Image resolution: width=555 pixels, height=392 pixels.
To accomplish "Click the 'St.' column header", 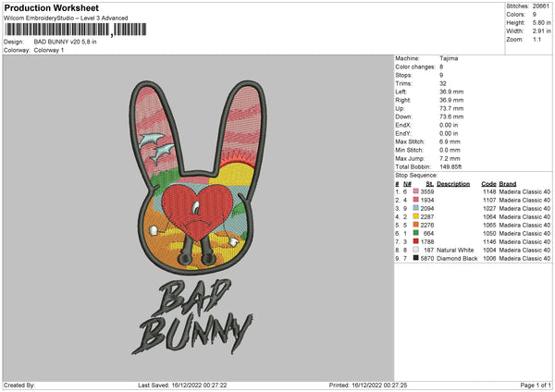I will click(x=430, y=184).
